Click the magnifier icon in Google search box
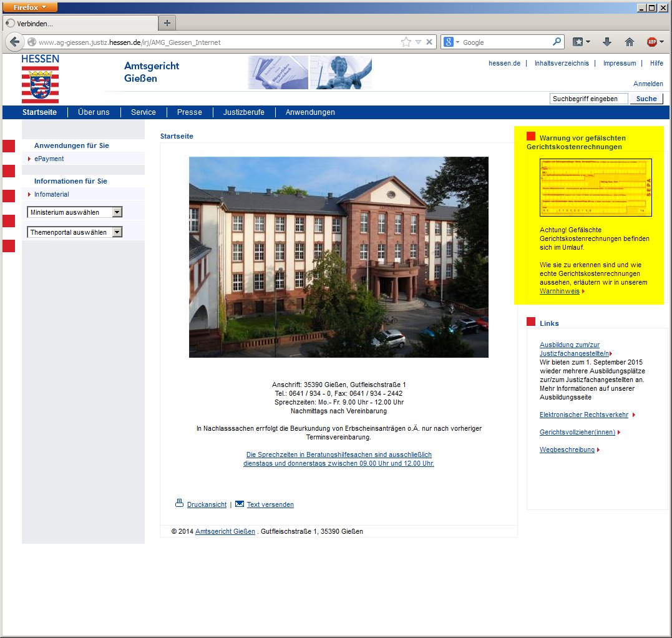The height and width of the screenshot is (638, 672). pyautogui.click(x=557, y=42)
